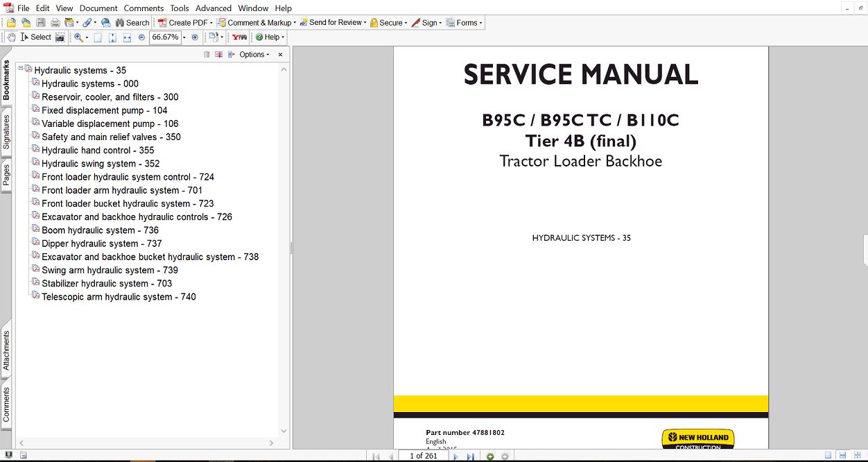Viewport: 868px width, 462px height.
Task: Select the Comment & Markup tool
Action: click(x=256, y=22)
